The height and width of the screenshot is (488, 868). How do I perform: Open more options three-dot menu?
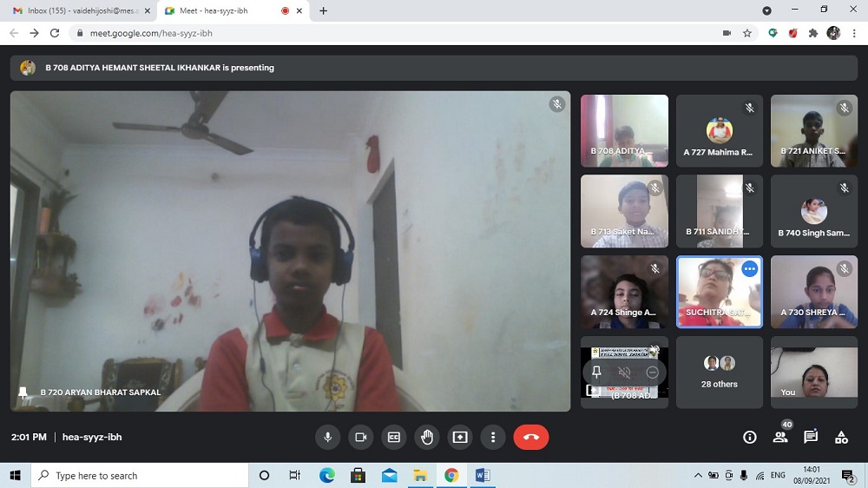click(493, 437)
